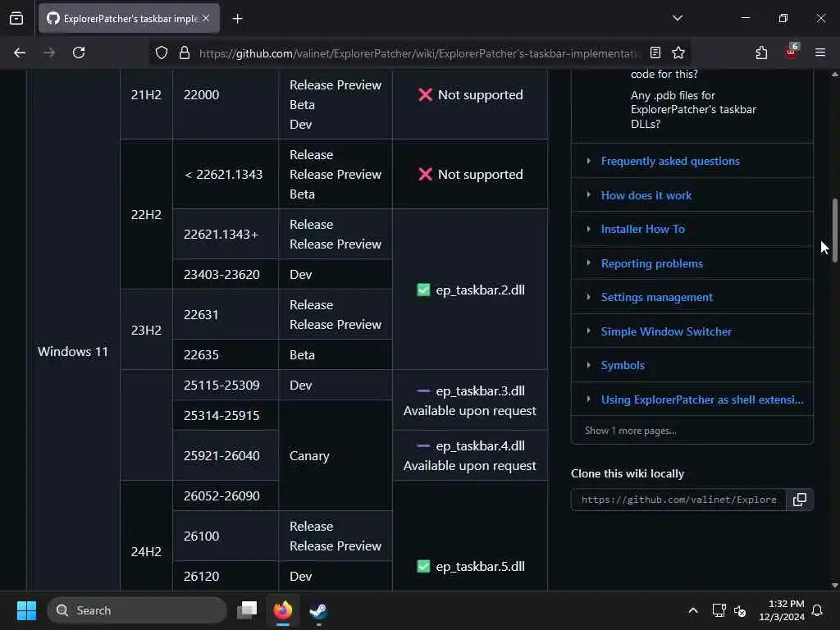840x630 pixels.
Task: Open Reporting problems wiki page
Action: (652, 263)
